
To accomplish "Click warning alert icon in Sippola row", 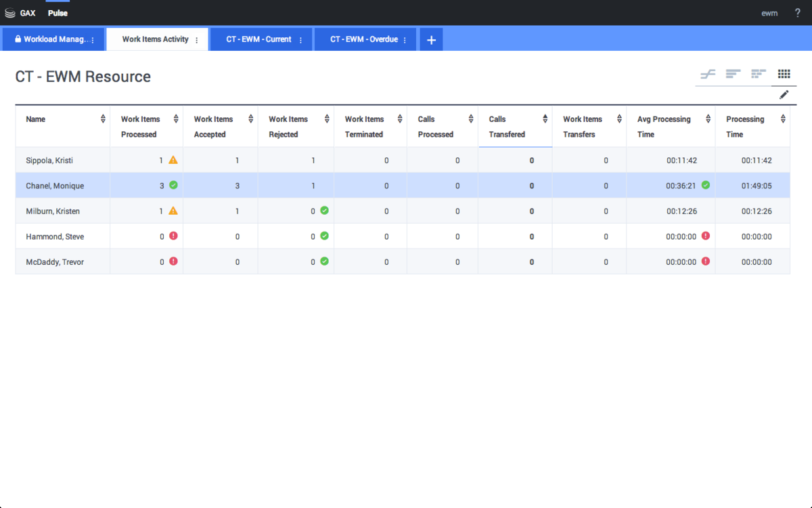I will (x=173, y=160).
